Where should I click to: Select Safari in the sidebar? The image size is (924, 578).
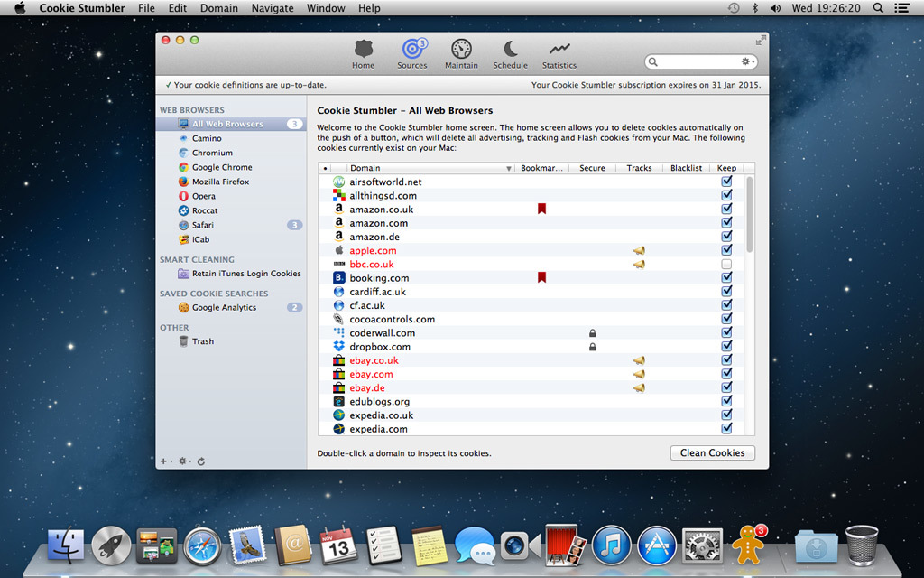tap(203, 225)
